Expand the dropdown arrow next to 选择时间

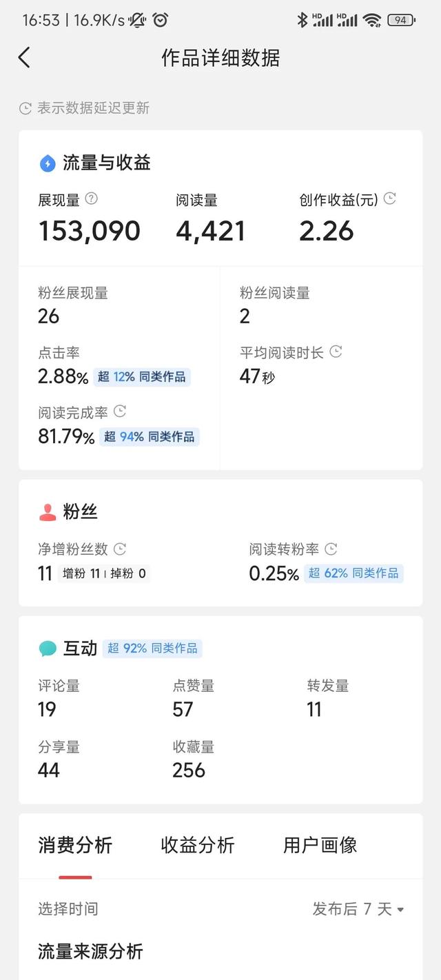pyautogui.click(x=402, y=909)
